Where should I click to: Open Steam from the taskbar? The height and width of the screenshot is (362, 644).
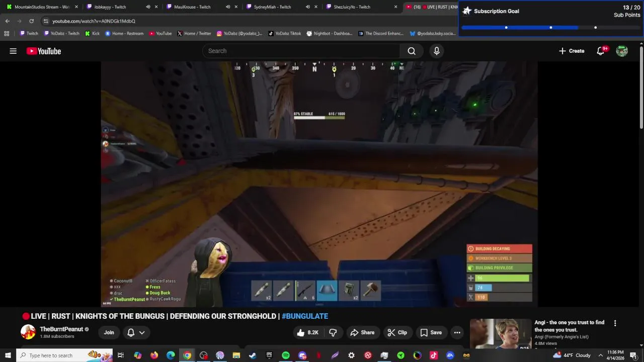pos(253,355)
